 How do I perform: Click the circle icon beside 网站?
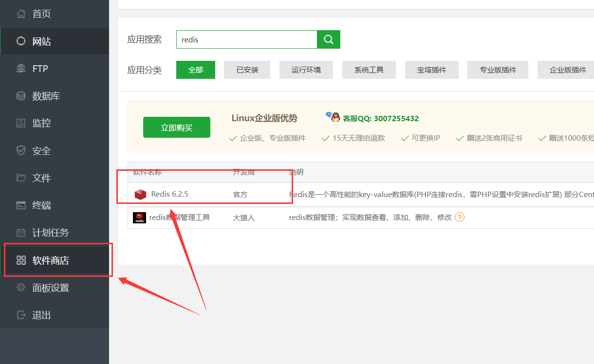21,41
